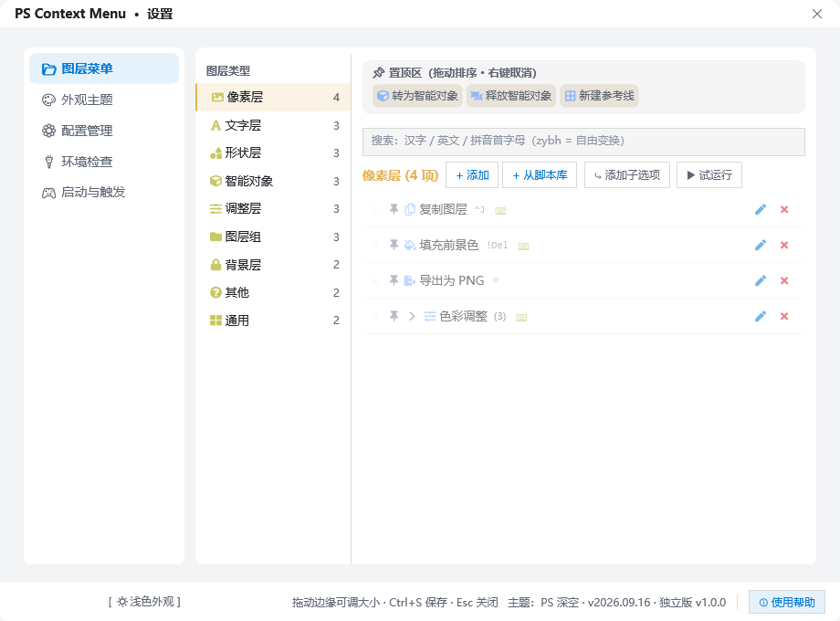The width and height of the screenshot is (840, 621).
Task: Click the + 添加 button
Action: point(472,175)
